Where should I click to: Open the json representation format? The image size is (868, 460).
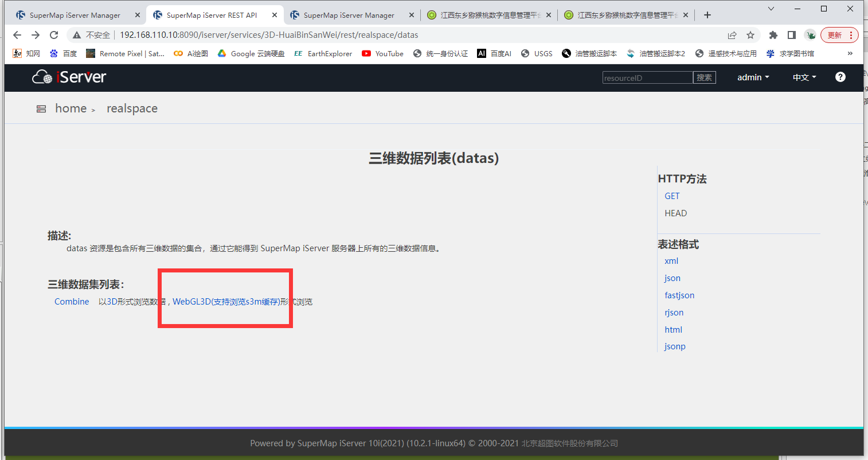coord(672,278)
